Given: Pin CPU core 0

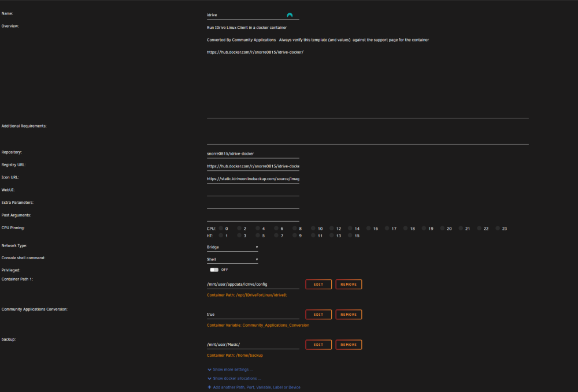Looking at the screenshot, I should click(221, 228).
